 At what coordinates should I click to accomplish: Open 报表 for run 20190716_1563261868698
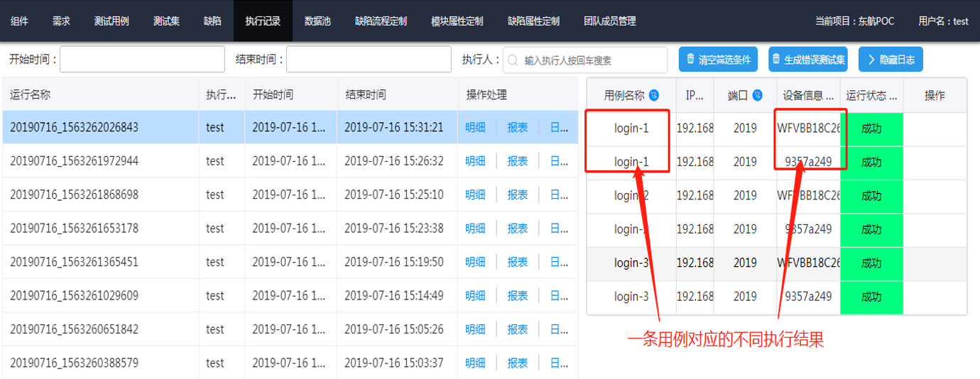click(x=517, y=194)
